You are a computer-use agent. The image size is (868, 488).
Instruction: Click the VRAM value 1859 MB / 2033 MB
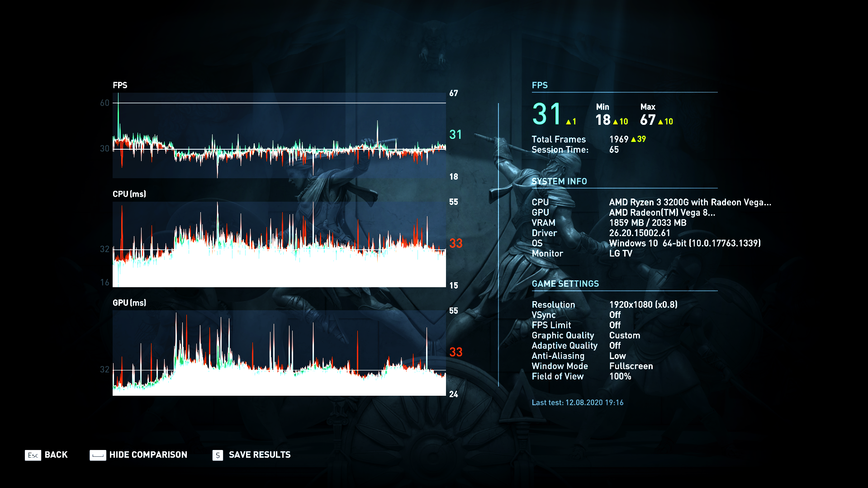(x=648, y=223)
